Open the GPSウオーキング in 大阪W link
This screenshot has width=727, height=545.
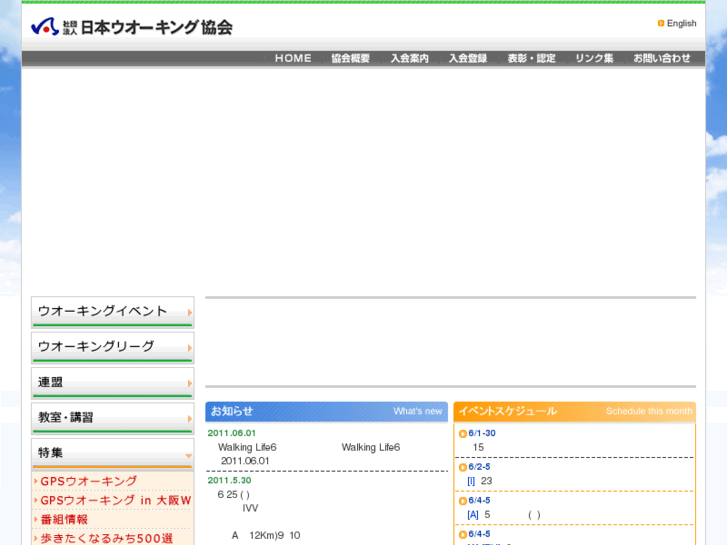(115, 500)
